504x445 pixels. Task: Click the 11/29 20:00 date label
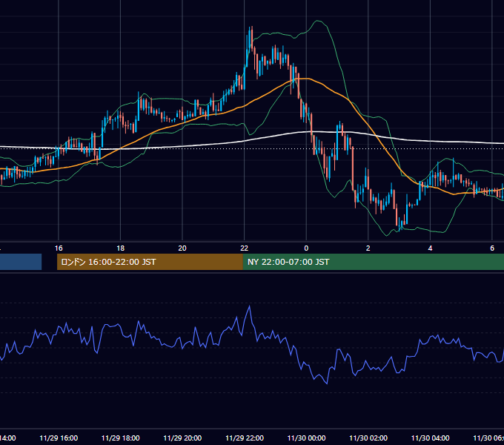tap(182, 438)
